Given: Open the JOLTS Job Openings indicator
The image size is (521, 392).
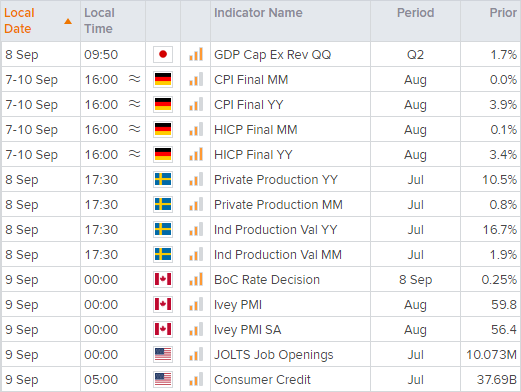Looking at the screenshot, I should (x=274, y=354).
